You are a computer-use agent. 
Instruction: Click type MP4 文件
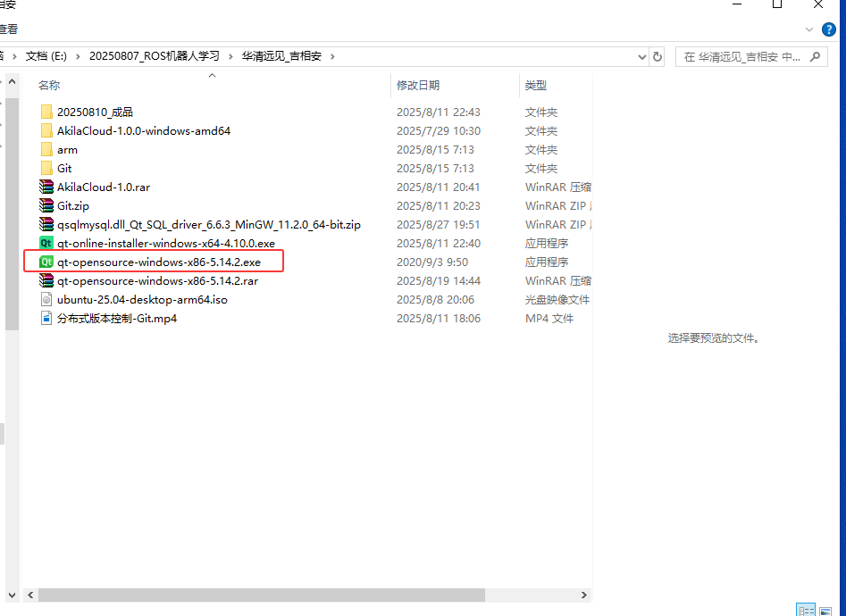point(549,318)
